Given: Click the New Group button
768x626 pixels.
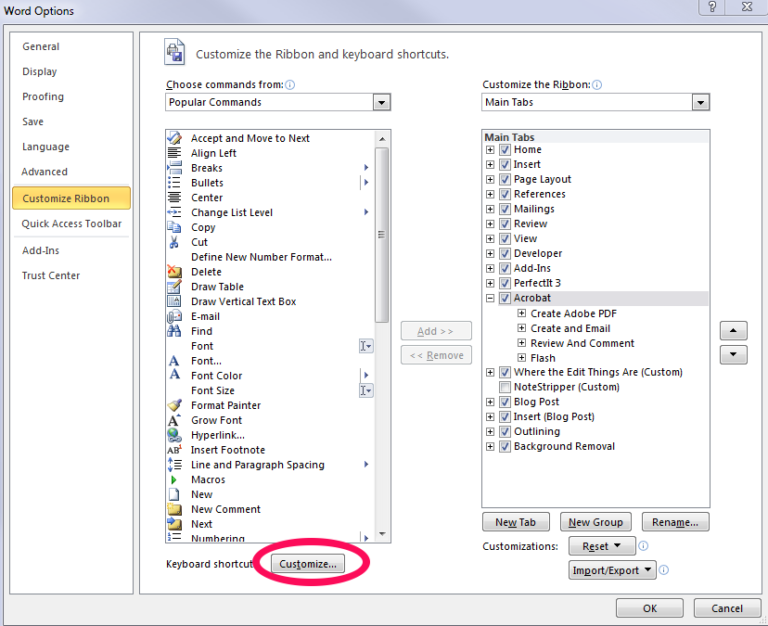Looking at the screenshot, I should coord(596,522).
